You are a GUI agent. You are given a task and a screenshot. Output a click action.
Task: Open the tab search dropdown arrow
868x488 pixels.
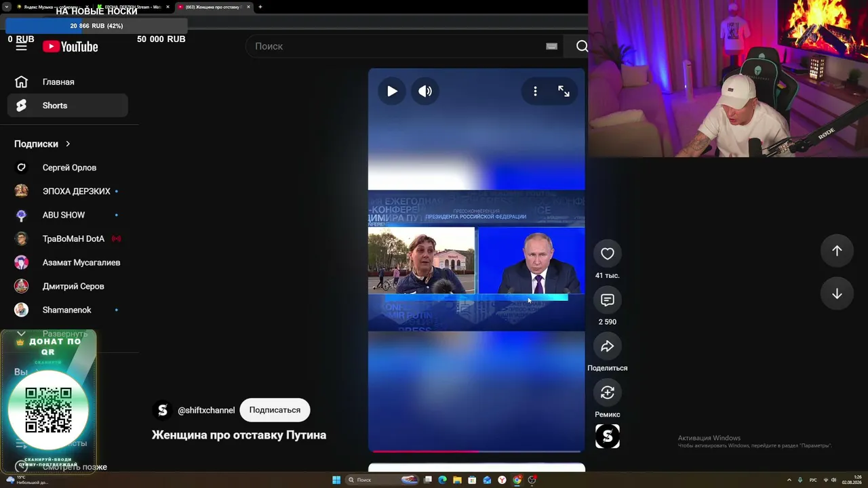6,7
